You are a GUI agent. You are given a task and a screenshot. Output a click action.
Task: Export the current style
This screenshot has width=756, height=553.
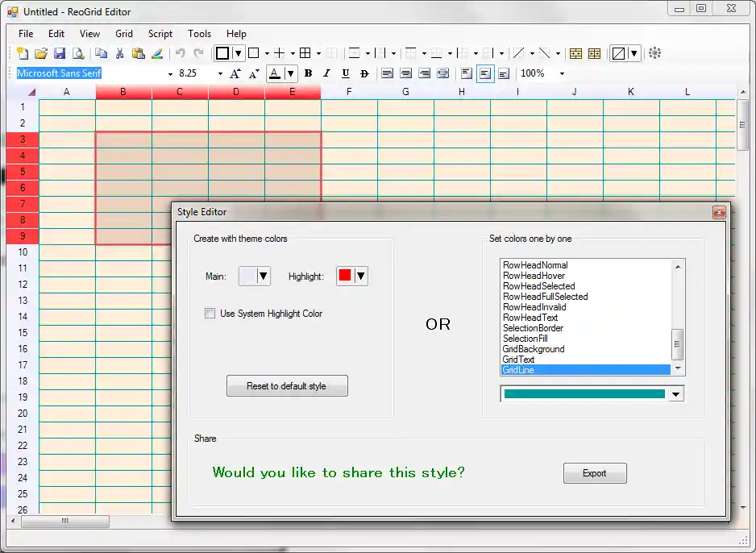(595, 473)
